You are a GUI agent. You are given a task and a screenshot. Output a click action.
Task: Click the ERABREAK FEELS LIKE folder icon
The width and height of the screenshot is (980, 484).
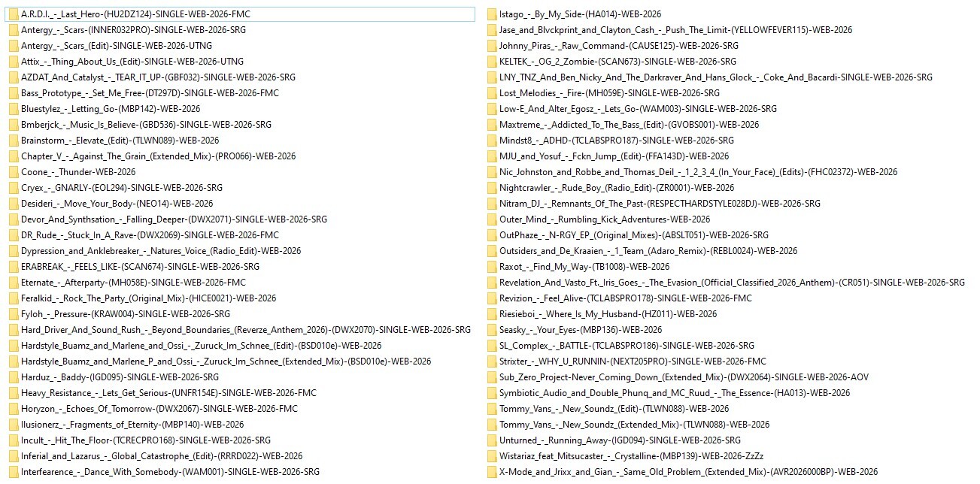[x=13, y=267]
